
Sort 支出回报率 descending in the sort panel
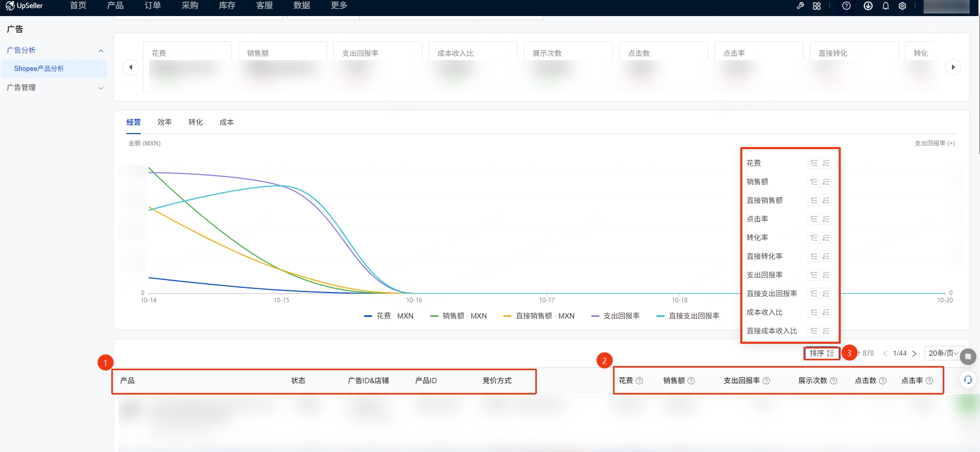pos(826,275)
